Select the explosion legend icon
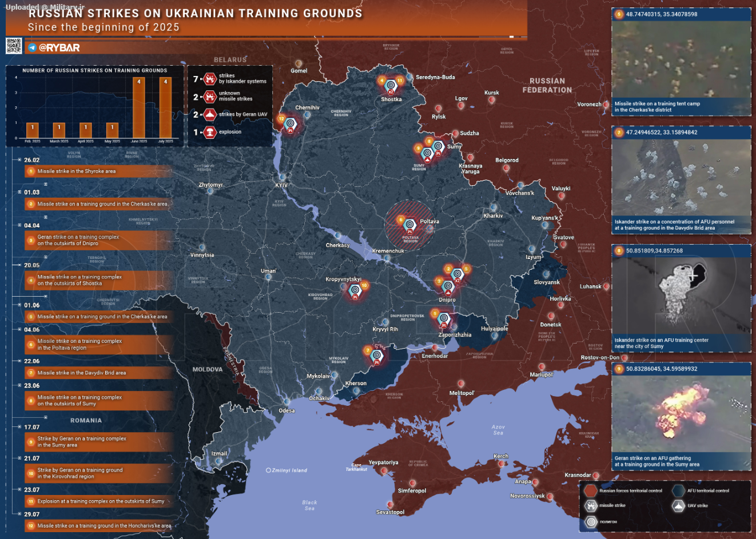Image resolution: width=756 pixels, height=539 pixels. coord(210,132)
